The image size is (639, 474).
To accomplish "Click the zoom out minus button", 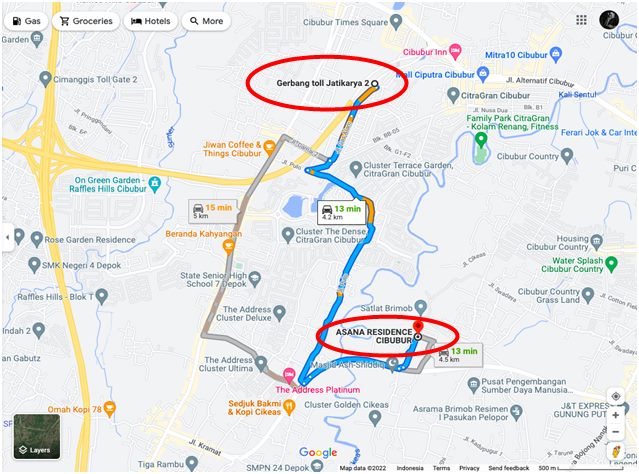I will [x=615, y=432].
